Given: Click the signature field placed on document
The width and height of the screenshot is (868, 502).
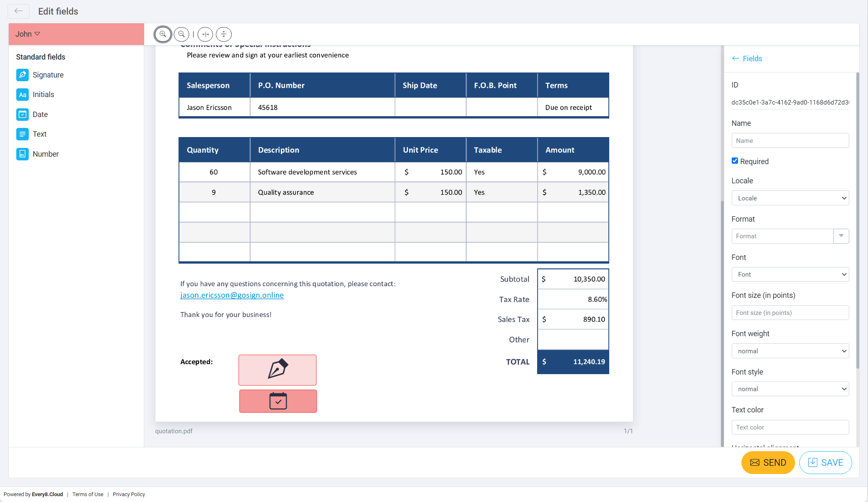Looking at the screenshot, I should (x=278, y=370).
